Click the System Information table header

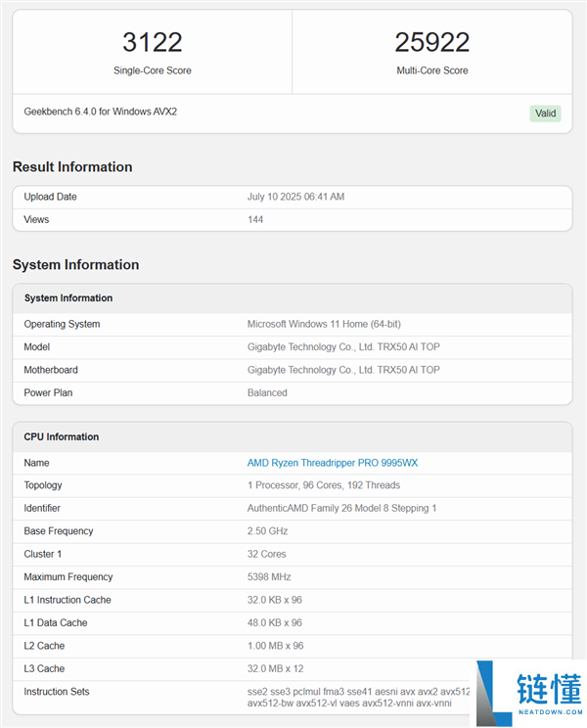tap(68, 298)
